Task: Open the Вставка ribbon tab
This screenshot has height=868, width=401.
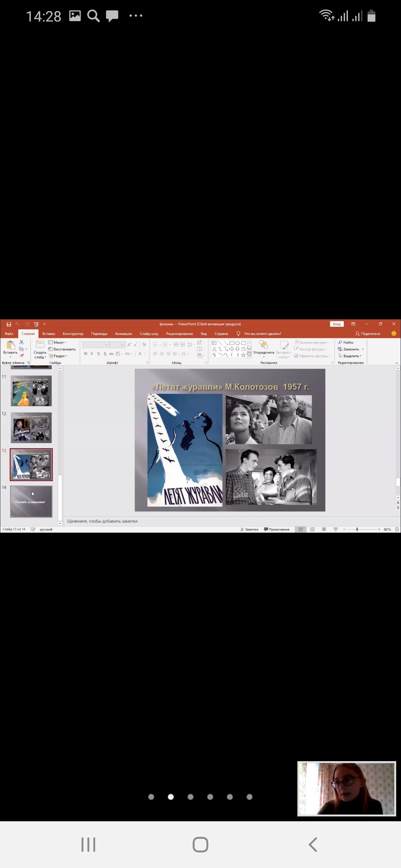Action: (49, 334)
